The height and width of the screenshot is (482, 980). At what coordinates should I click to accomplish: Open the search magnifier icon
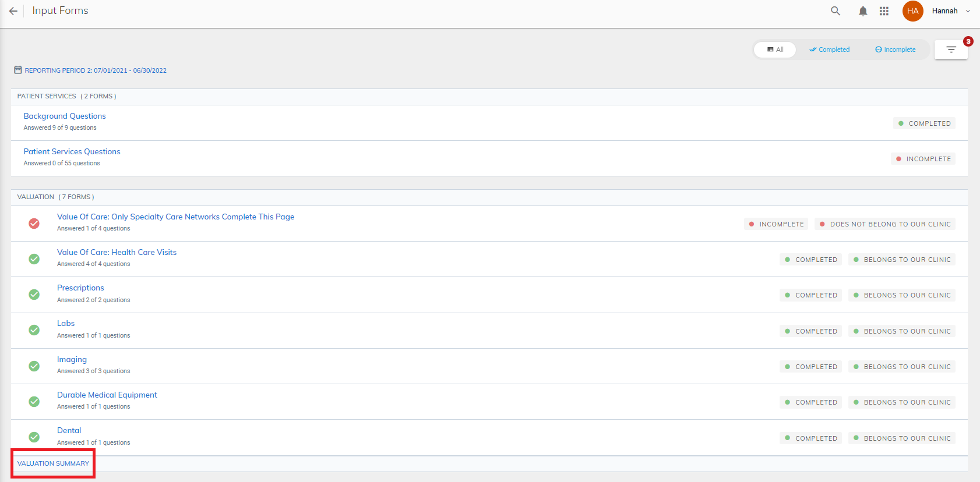point(836,11)
